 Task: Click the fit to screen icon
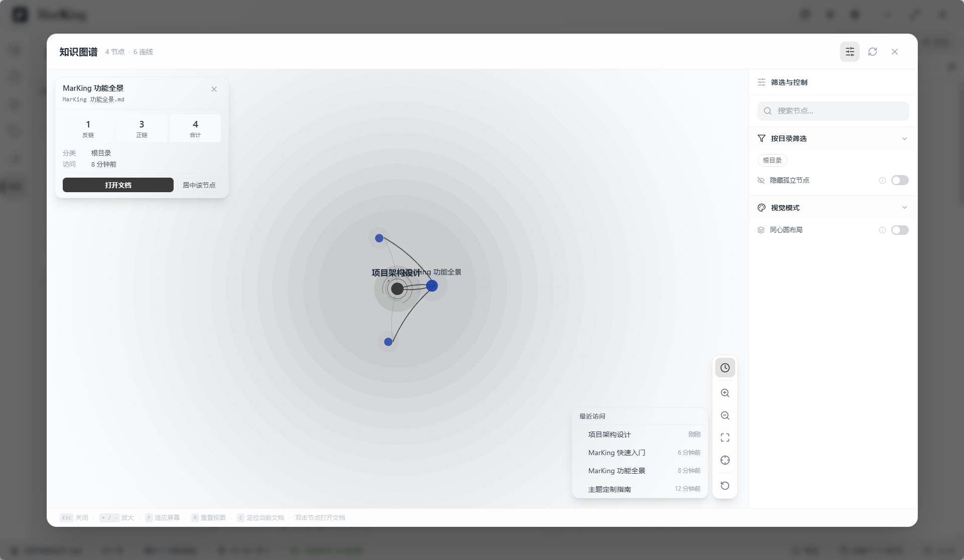[x=725, y=438]
